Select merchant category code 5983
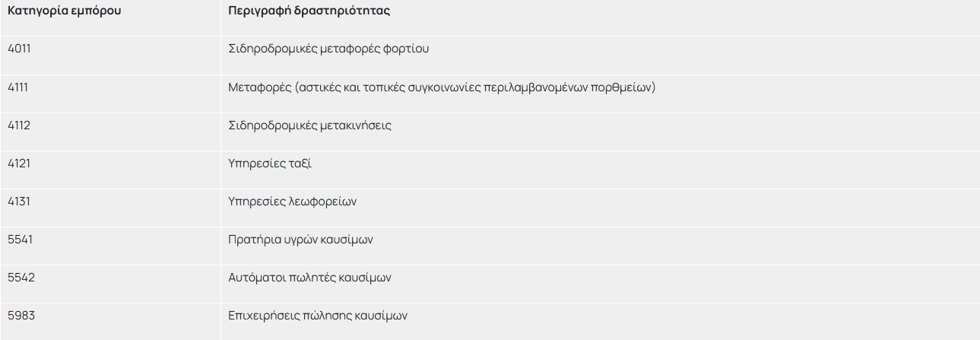The image size is (980, 340). (x=21, y=315)
